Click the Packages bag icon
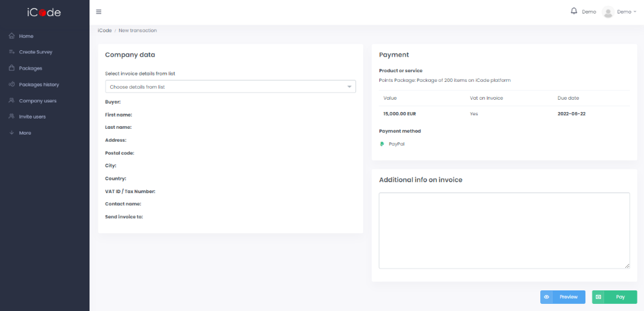Image resolution: width=644 pixels, height=311 pixels. pyautogui.click(x=12, y=68)
